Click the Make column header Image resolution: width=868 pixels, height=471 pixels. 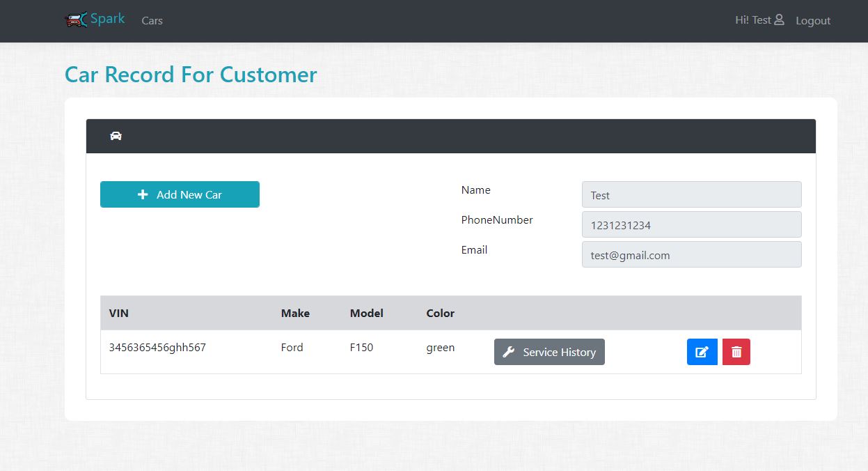click(295, 313)
